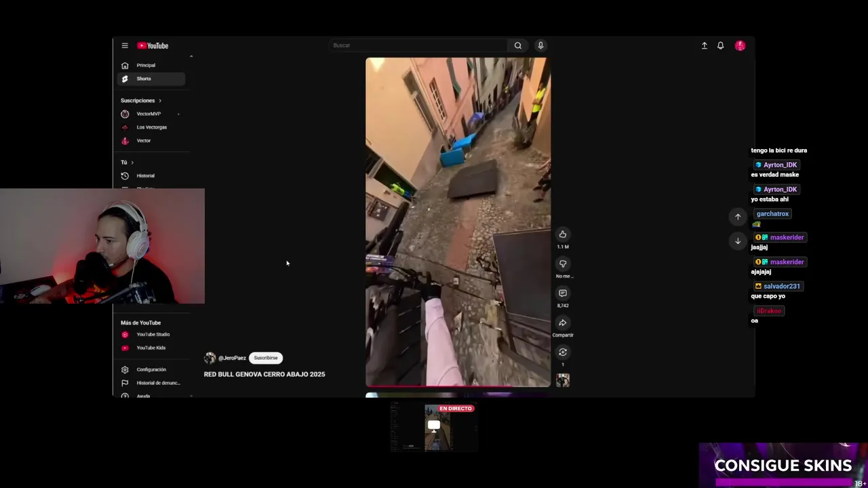The width and height of the screenshot is (868, 488).
Task: Click the Short progress bar
Action: pyautogui.click(x=458, y=386)
